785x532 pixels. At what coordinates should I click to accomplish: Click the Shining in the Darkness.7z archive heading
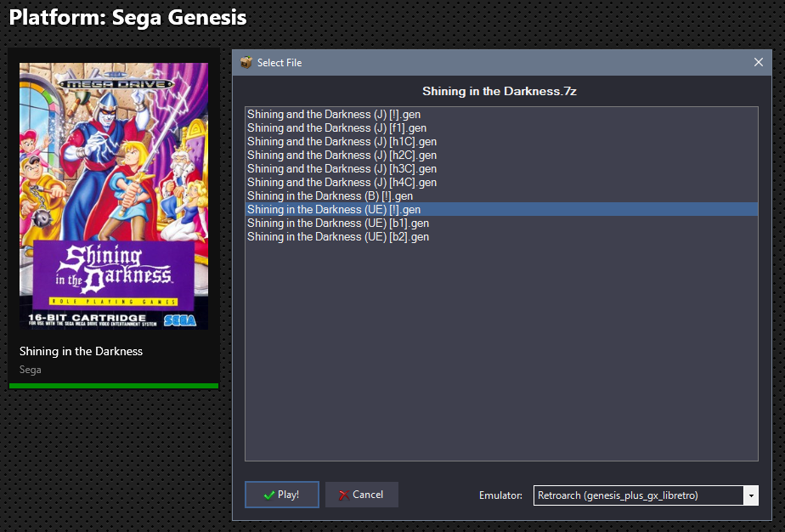pos(500,91)
